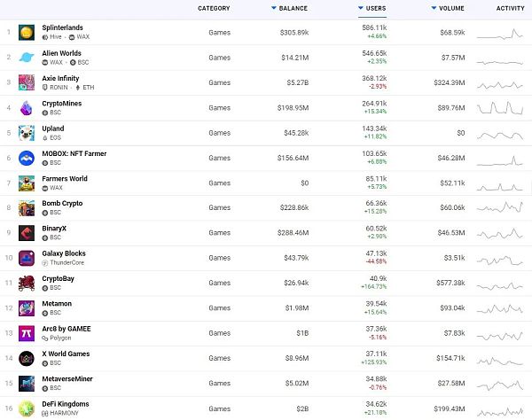Viewport: 532px width, 420px height.
Task: Open the DeFi Kingdoms icon
Action: coord(27,408)
